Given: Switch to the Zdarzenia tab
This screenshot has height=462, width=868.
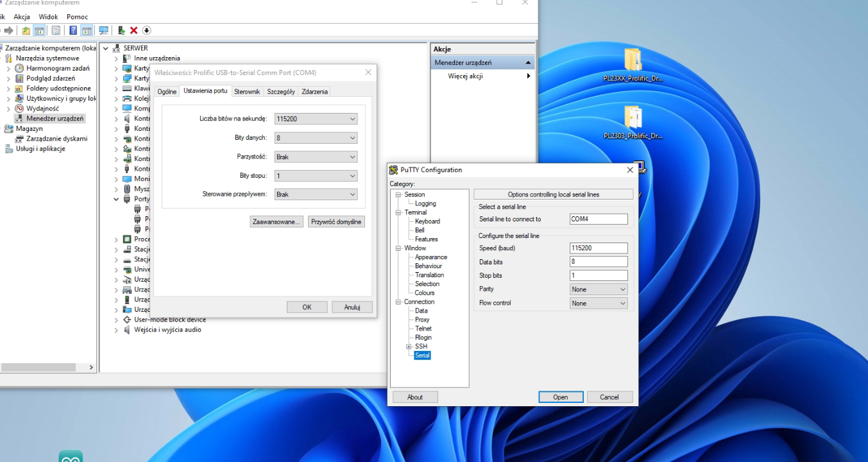Looking at the screenshot, I should point(315,92).
